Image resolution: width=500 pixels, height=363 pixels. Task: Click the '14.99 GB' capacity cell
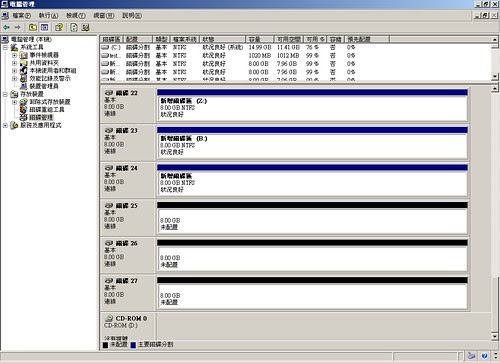[x=260, y=47]
